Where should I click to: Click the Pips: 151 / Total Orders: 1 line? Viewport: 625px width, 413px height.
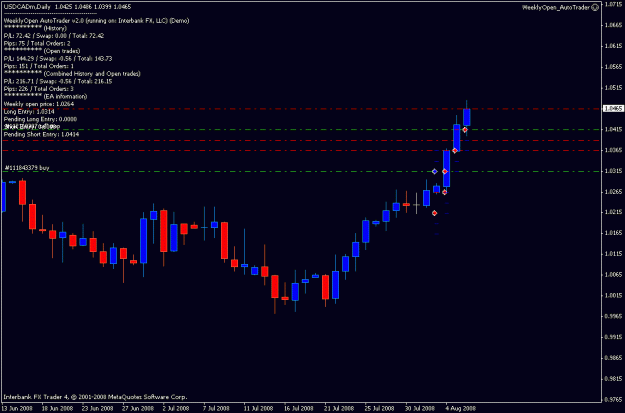(x=39, y=66)
